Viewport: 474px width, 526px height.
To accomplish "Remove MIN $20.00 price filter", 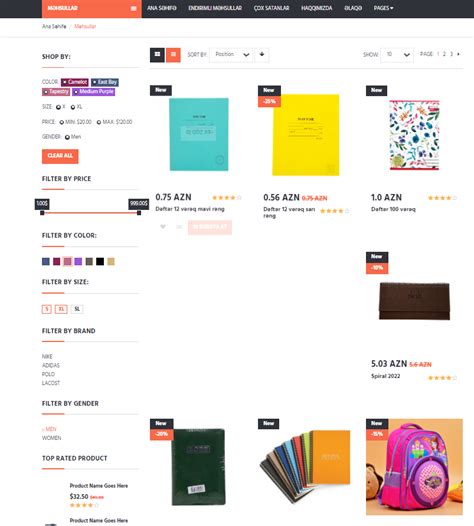I will tap(62, 122).
